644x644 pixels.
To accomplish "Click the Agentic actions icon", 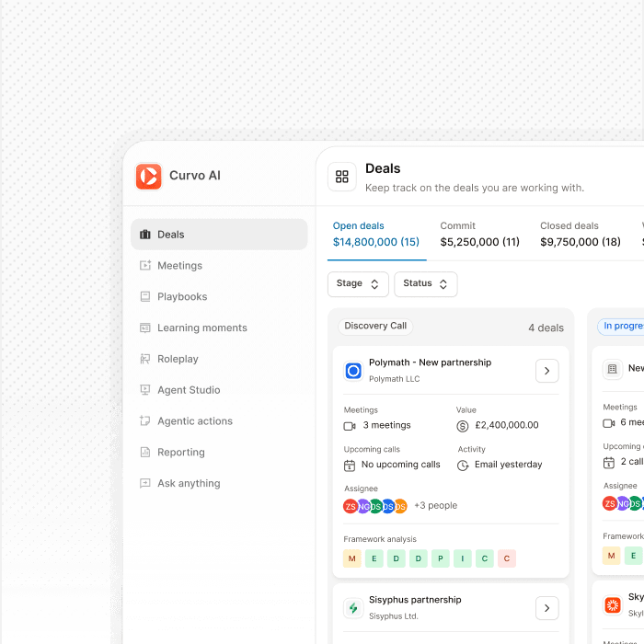I will point(145,420).
